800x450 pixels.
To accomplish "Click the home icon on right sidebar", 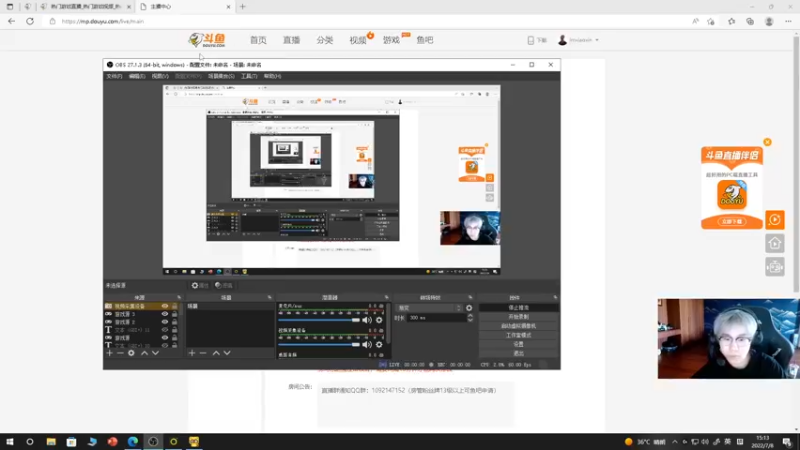I will click(x=774, y=243).
